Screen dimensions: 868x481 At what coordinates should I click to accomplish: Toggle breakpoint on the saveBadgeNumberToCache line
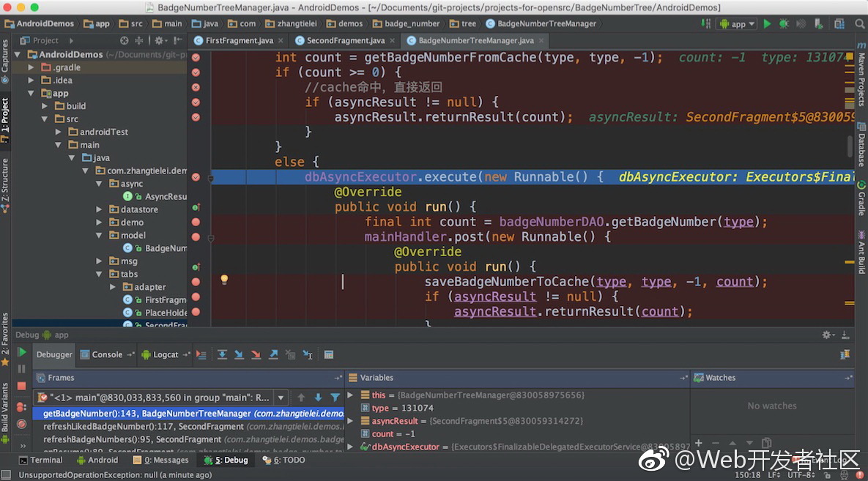(x=196, y=282)
